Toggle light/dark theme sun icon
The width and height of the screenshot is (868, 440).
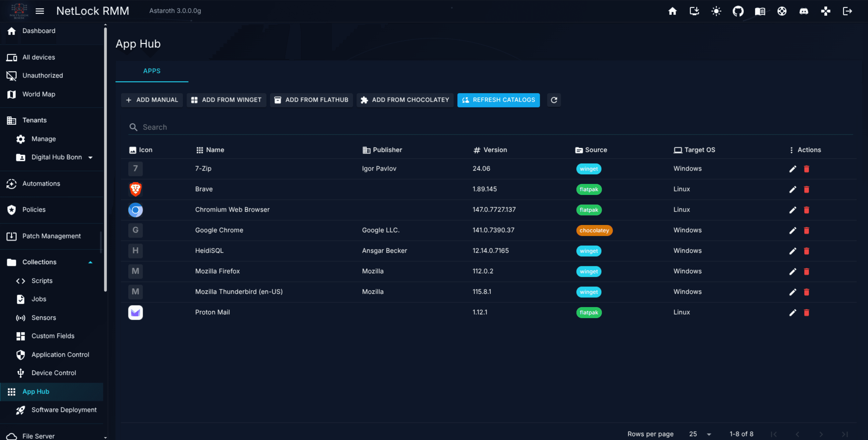coord(716,11)
